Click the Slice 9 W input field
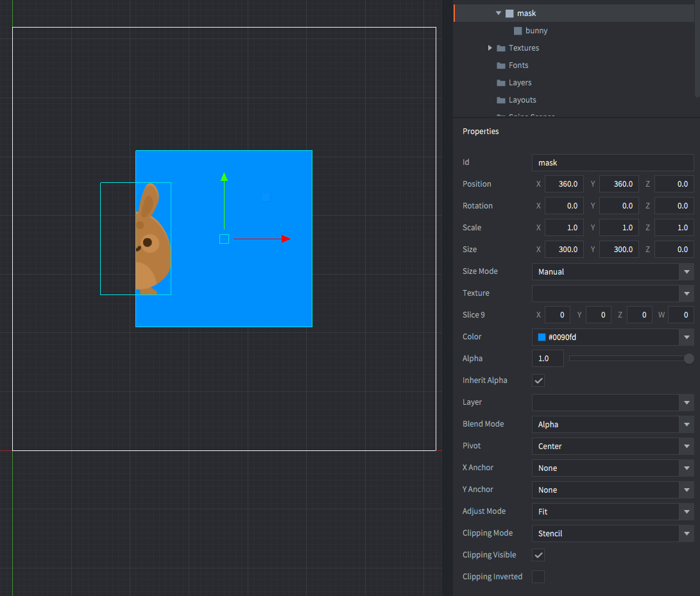 point(681,316)
